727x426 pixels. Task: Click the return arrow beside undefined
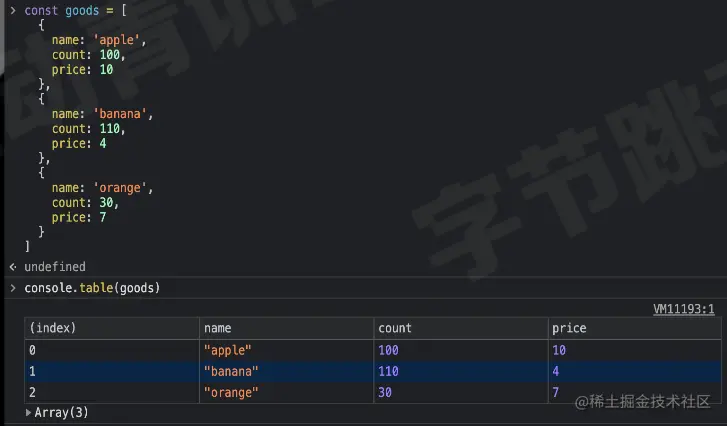[x=13, y=267]
